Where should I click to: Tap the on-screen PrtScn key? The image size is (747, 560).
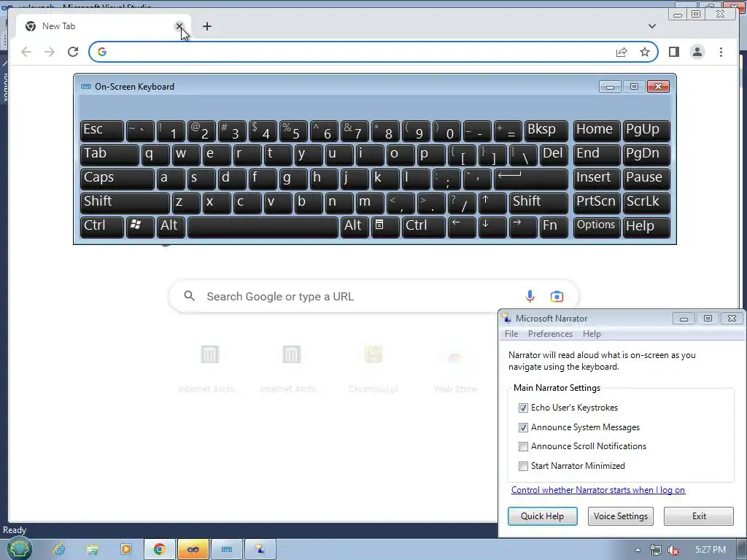coord(597,202)
